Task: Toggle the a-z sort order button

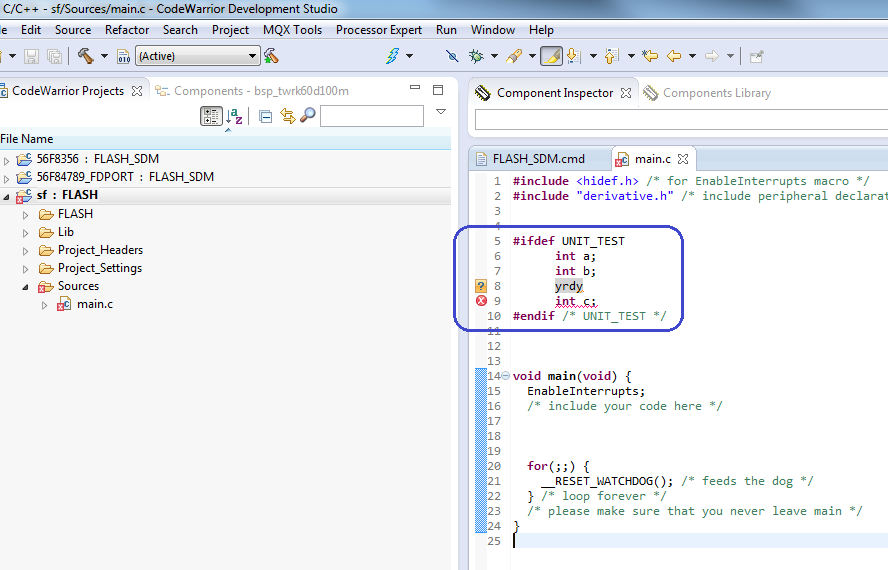Action: [234, 116]
